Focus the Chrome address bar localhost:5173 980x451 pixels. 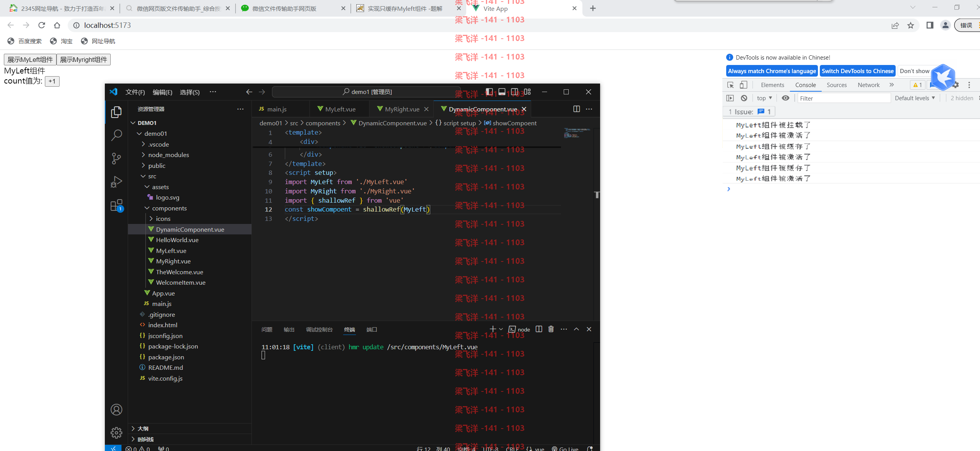108,25
